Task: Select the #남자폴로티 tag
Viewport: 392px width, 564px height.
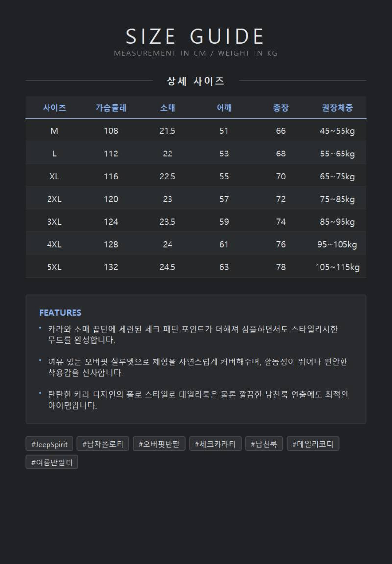Action: coord(103,444)
